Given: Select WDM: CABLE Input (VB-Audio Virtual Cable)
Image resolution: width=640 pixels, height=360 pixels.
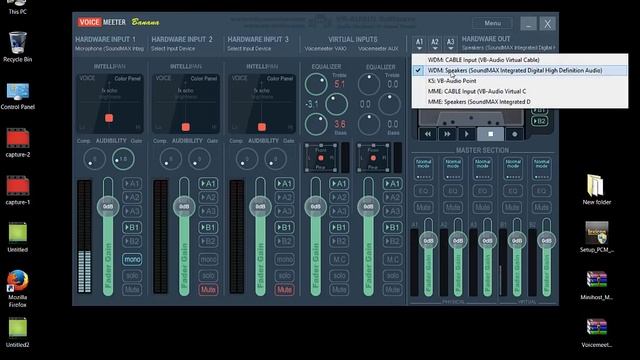Looking at the screenshot, I should (520, 60).
